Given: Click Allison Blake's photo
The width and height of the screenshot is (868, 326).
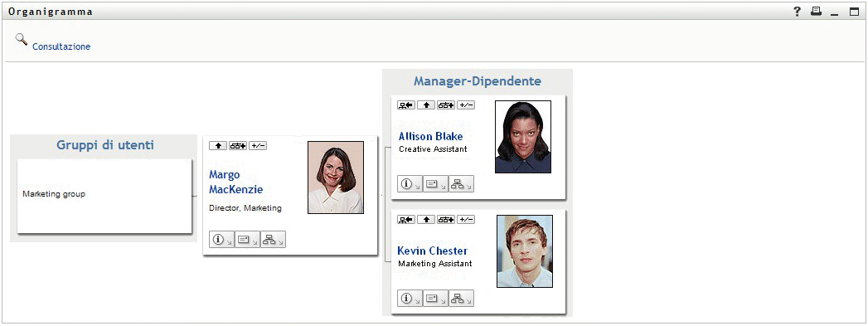Looking at the screenshot, I should tap(523, 137).
